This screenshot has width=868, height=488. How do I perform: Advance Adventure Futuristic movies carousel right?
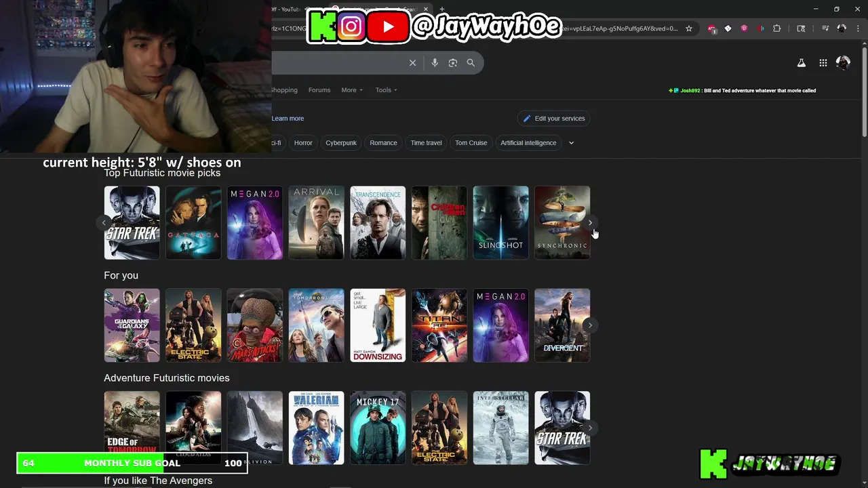590,428
